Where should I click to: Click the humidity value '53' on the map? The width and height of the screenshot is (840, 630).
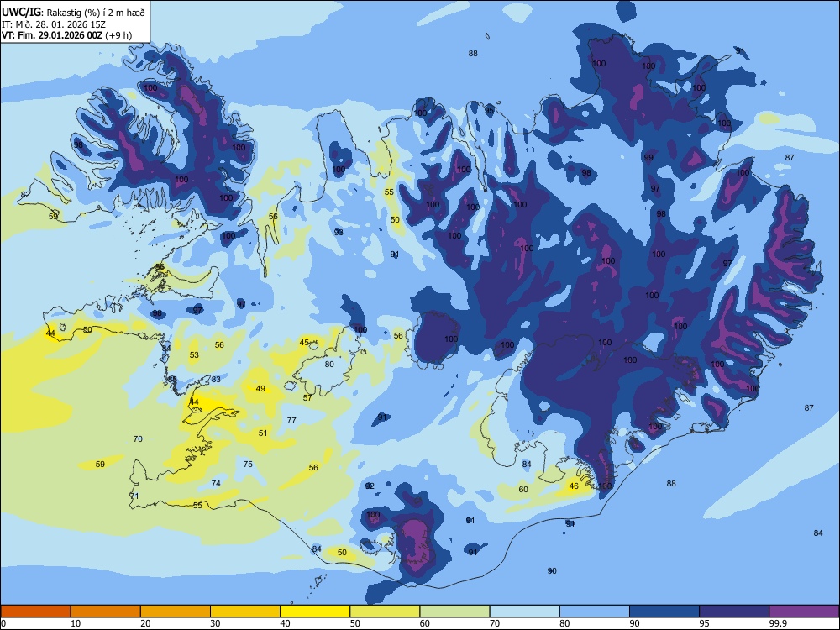point(194,354)
